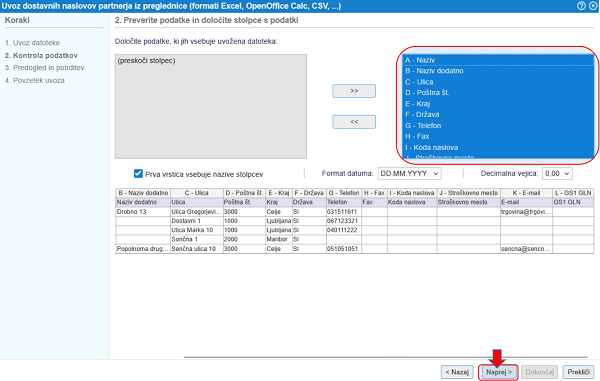Open step '2. Kontrola podatkov'
The width and height of the screenshot is (600, 381).
(x=41, y=55)
